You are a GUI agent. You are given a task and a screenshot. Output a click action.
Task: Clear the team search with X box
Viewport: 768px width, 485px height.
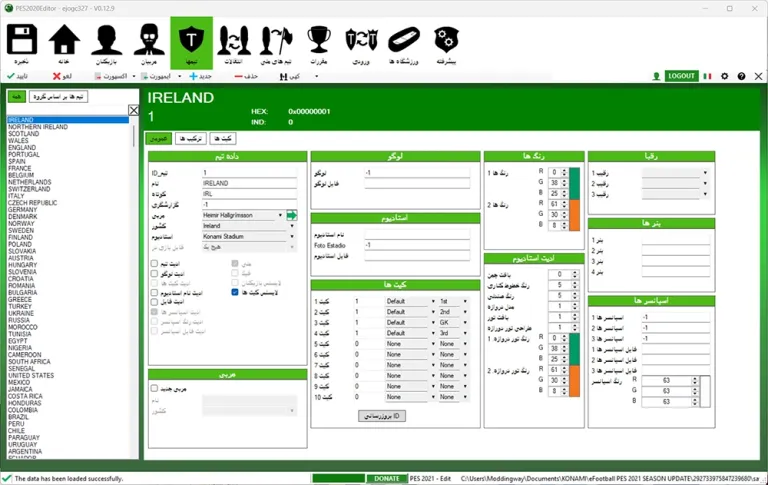pyautogui.click(x=134, y=110)
